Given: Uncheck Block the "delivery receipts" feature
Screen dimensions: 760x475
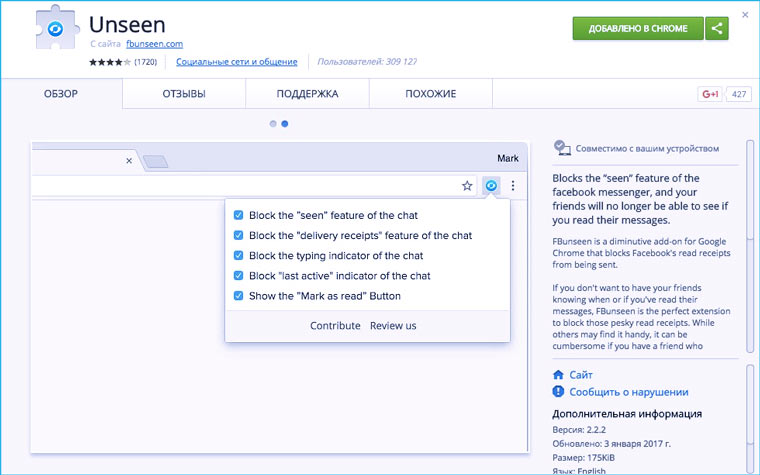Looking at the screenshot, I should (x=238, y=235).
